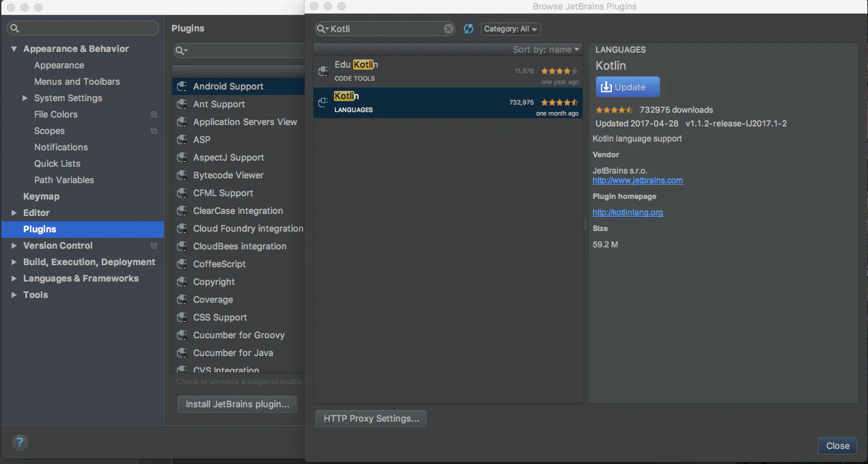The width and height of the screenshot is (868, 464).
Task: Open the Path Variables settings
Action: pos(64,180)
